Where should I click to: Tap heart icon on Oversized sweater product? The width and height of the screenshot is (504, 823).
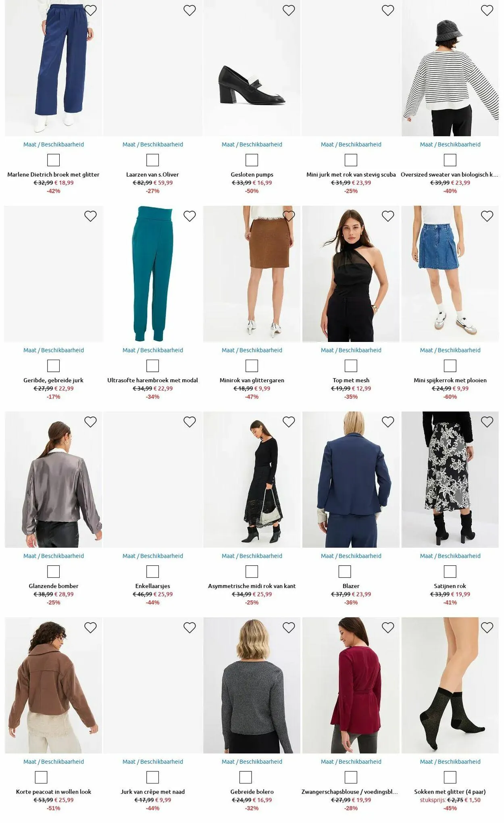click(x=487, y=10)
